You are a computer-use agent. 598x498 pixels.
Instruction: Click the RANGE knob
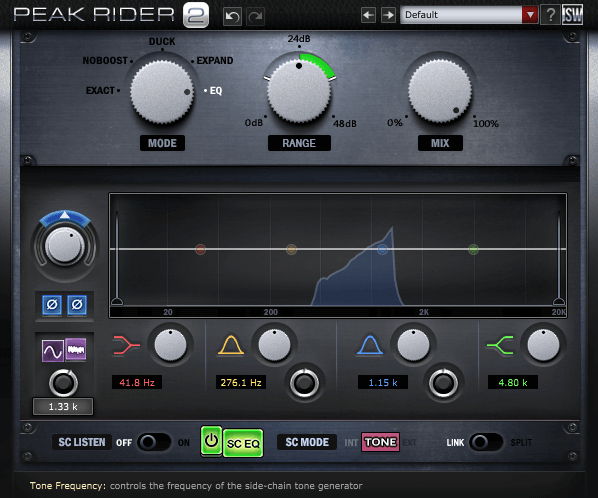(x=299, y=92)
